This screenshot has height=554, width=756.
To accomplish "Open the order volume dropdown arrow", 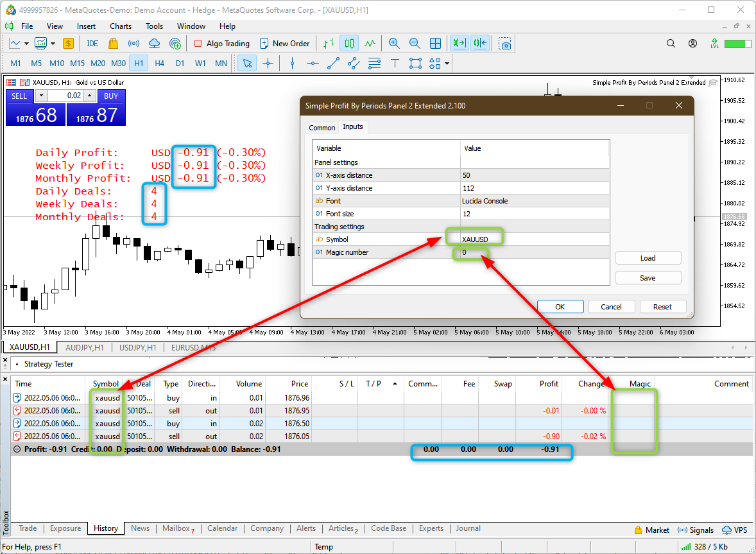I will [x=41, y=95].
